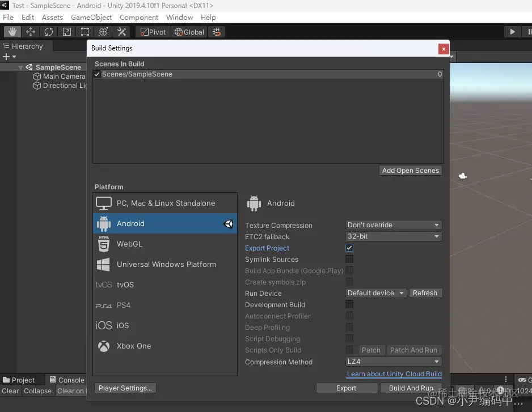532x412 pixels.
Task: Click the Directional Light cube icon
Action: coord(37,86)
